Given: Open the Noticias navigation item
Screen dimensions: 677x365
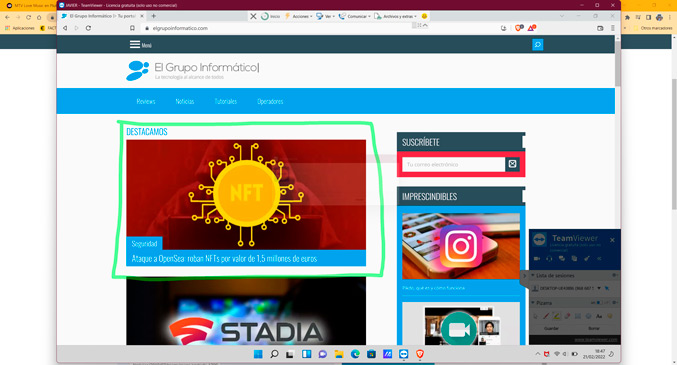Looking at the screenshot, I should [185, 102].
